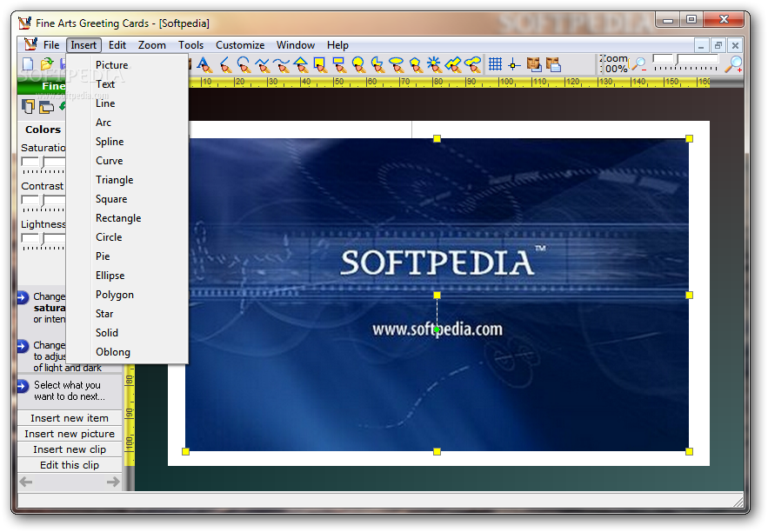Click the Insert new clip button
The width and height of the screenshot is (768, 532).
click(70, 449)
